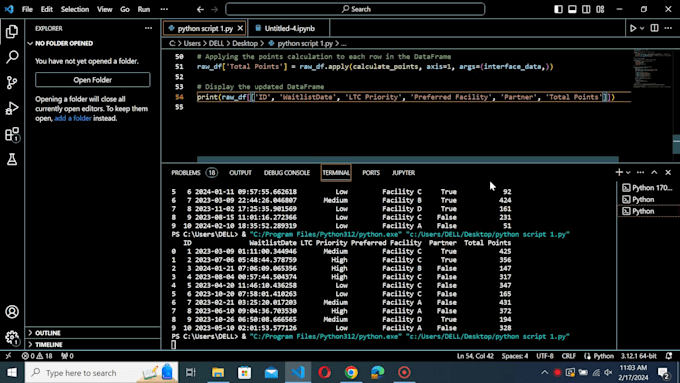Open the Explorer view in activity bar
The image size is (680, 383).
click(x=12, y=31)
